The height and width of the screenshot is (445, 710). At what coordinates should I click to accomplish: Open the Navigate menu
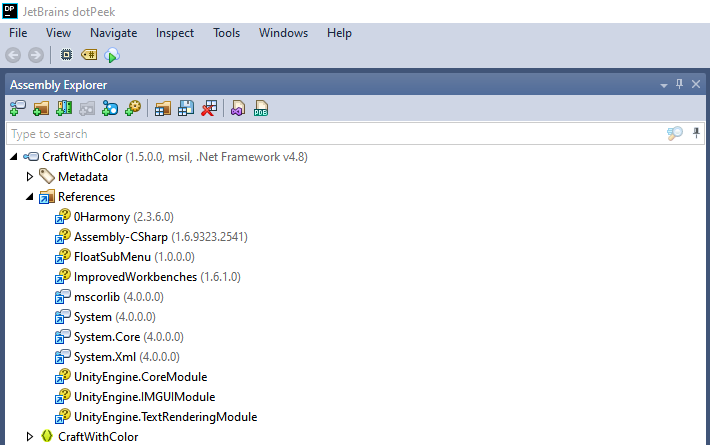point(114,33)
